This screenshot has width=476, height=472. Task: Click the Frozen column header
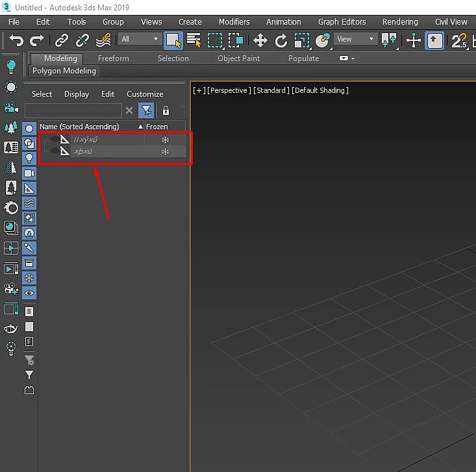(165, 127)
